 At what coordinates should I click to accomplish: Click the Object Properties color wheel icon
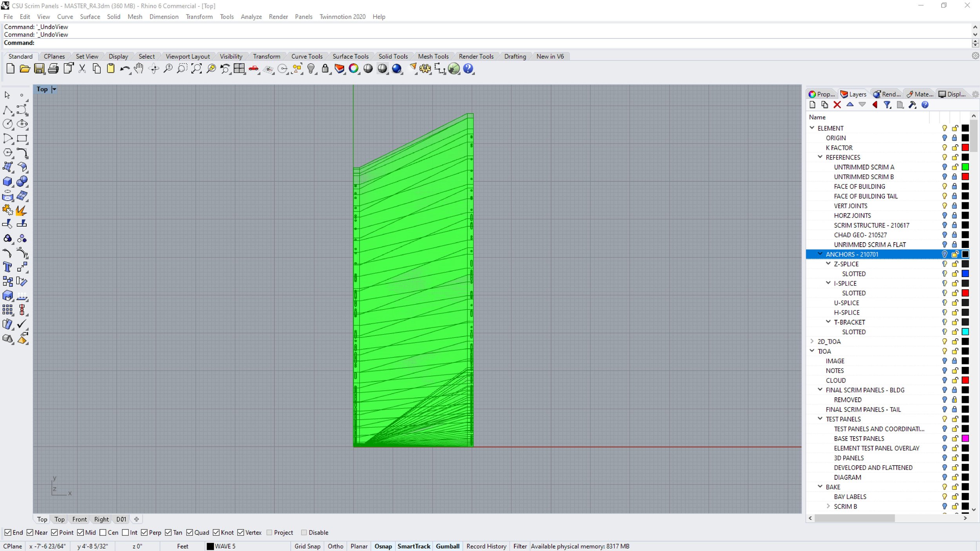point(354,69)
